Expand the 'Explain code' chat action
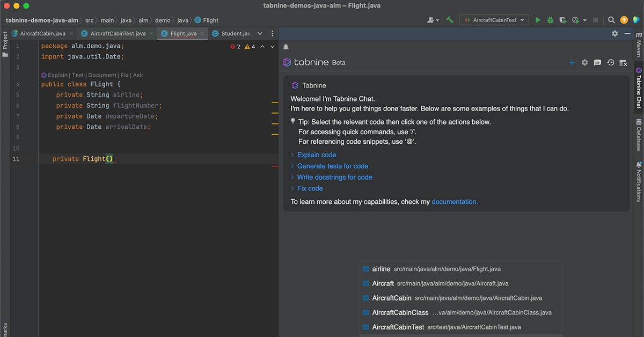Screen dimensions: 644x337 (x=317, y=155)
